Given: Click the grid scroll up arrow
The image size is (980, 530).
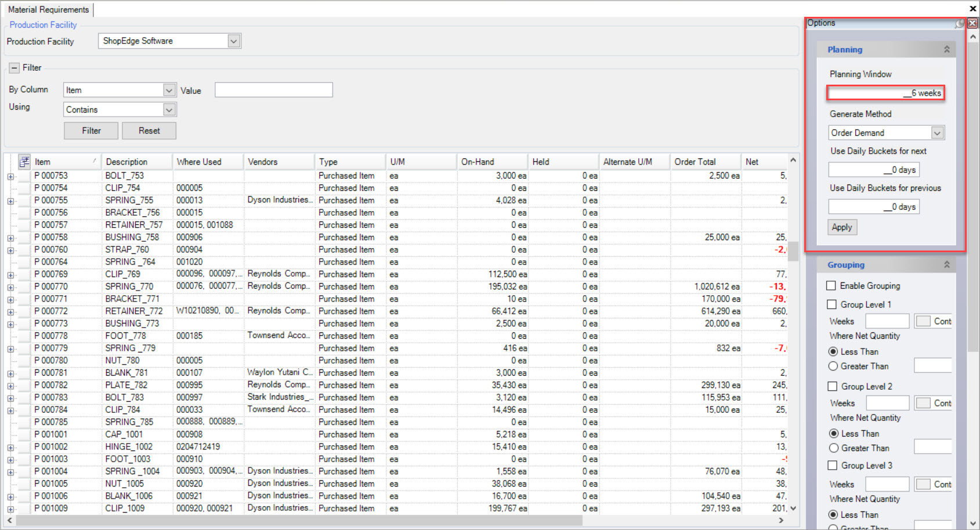Looking at the screenshot, I should pyautogui.click(x=793, y=160).
